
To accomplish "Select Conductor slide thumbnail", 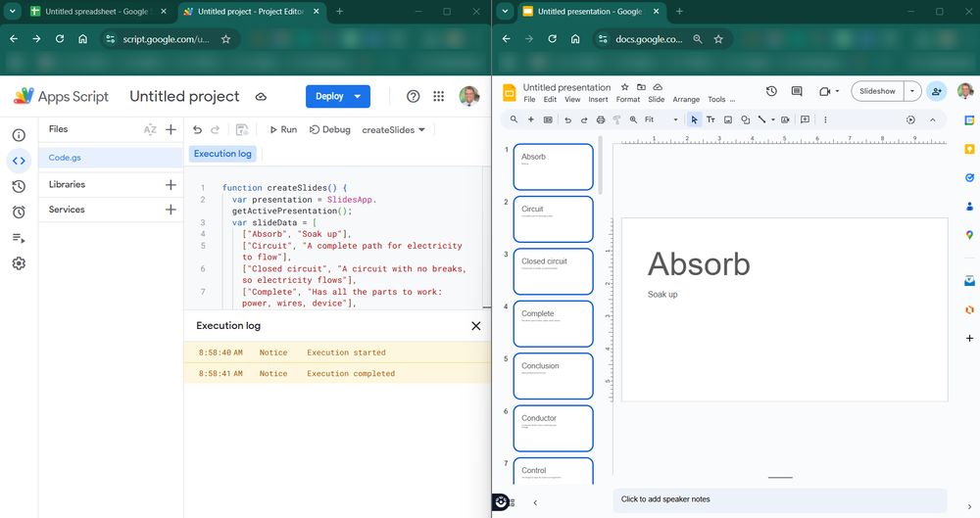I will pyautogui.click(x=553, y=428).
